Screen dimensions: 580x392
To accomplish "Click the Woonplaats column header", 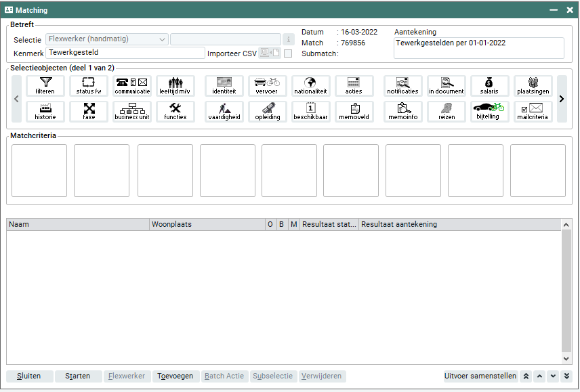I will tap(207, 224).
